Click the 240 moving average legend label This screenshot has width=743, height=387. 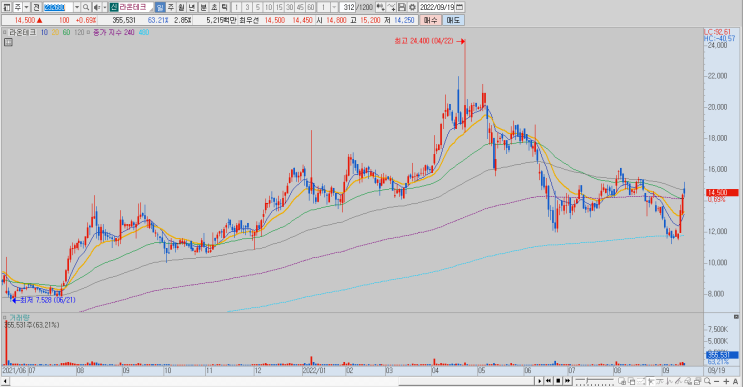click(x=129, y=32)
